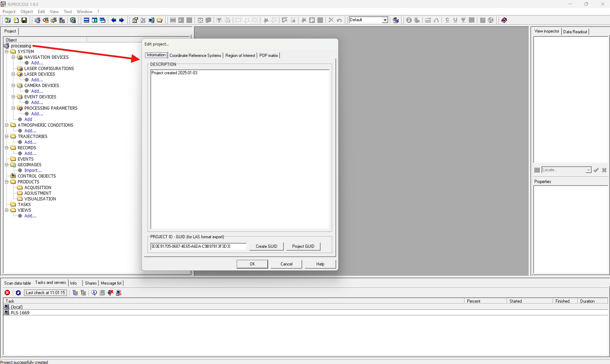Open the Locate combo box dropdown
Screen dimensions: 610x364
(x=588, y=170)
